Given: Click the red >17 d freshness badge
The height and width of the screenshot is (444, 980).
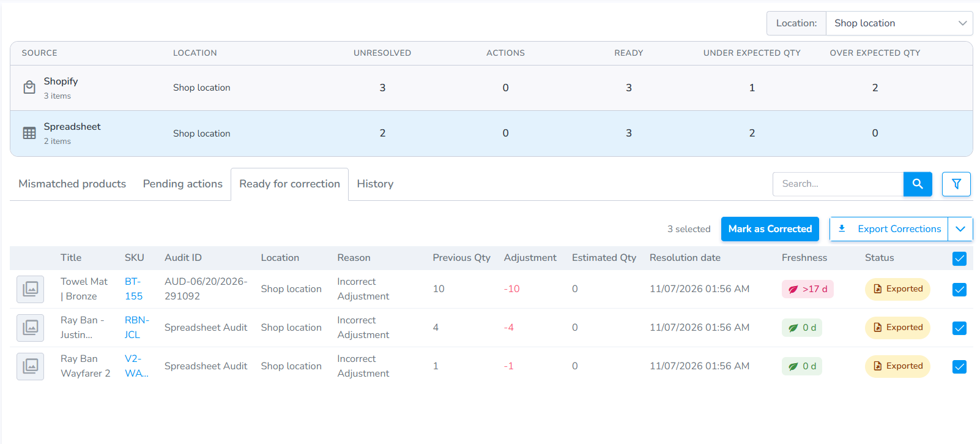Looking at the screenshot, I should (x=807, y=289).
